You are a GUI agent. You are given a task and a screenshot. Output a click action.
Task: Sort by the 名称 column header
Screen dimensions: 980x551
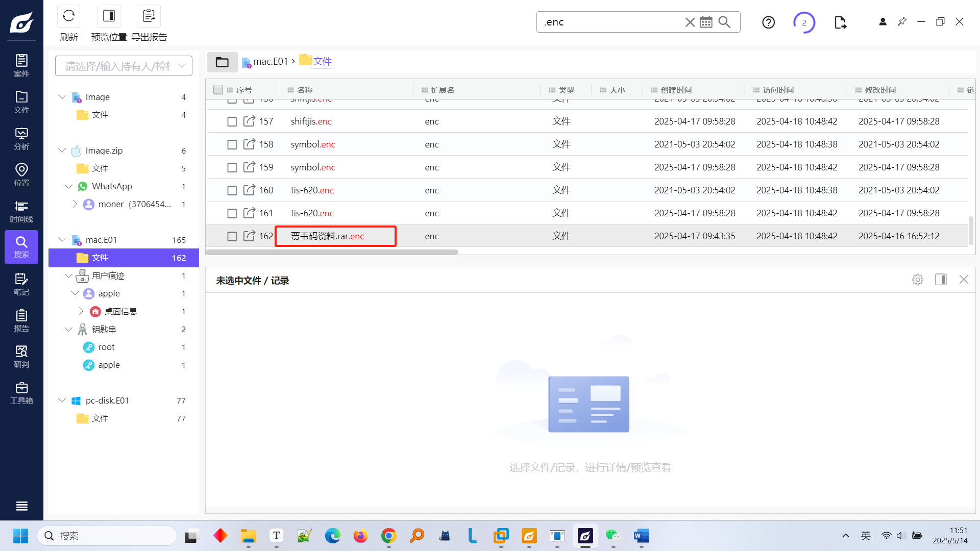[x=305, y=90]
